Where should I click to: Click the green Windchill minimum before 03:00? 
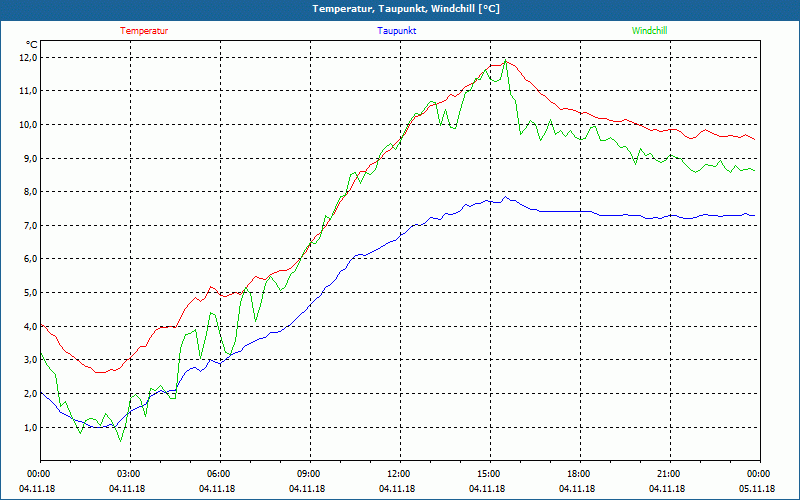point(121,440)
